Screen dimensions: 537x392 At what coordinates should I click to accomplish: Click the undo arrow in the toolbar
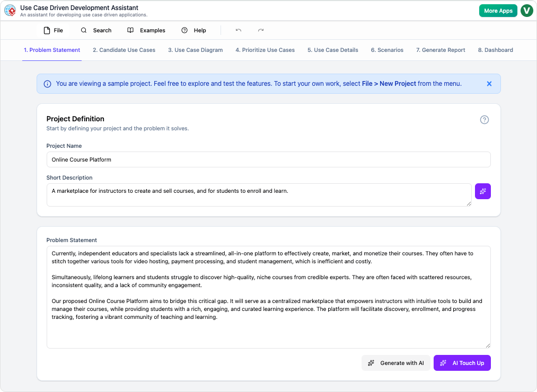click(238, 30)
